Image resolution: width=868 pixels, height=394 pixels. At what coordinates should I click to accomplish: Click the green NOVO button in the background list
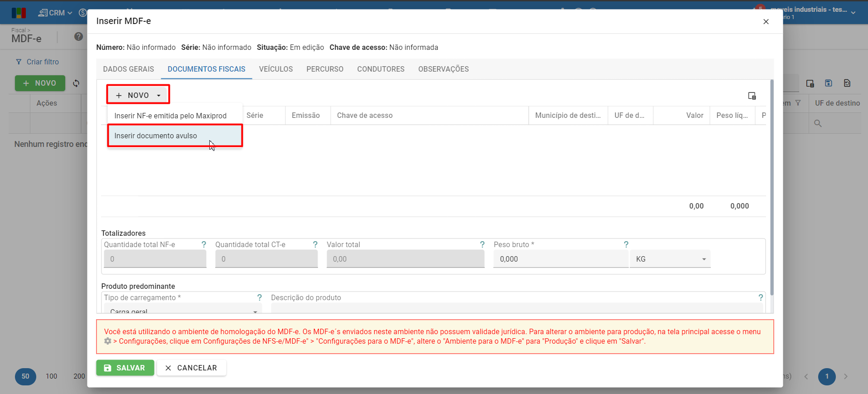(40, 83)
